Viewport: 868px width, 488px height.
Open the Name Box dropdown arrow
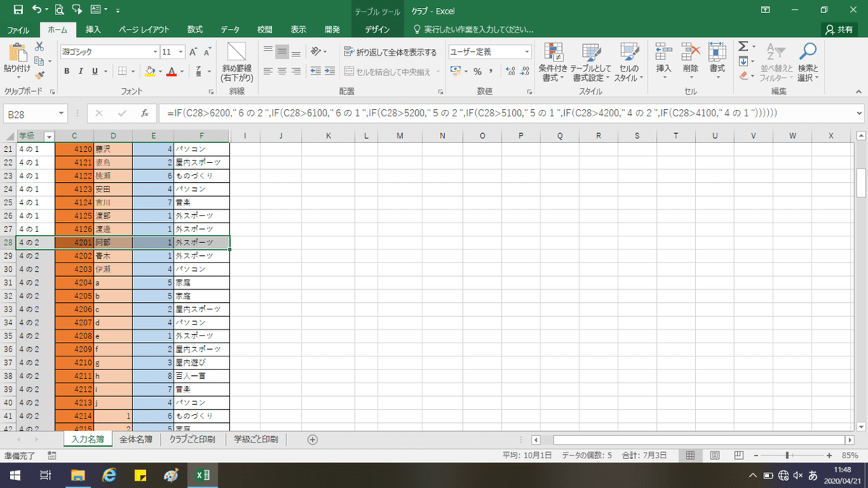(x=61, y=114)
